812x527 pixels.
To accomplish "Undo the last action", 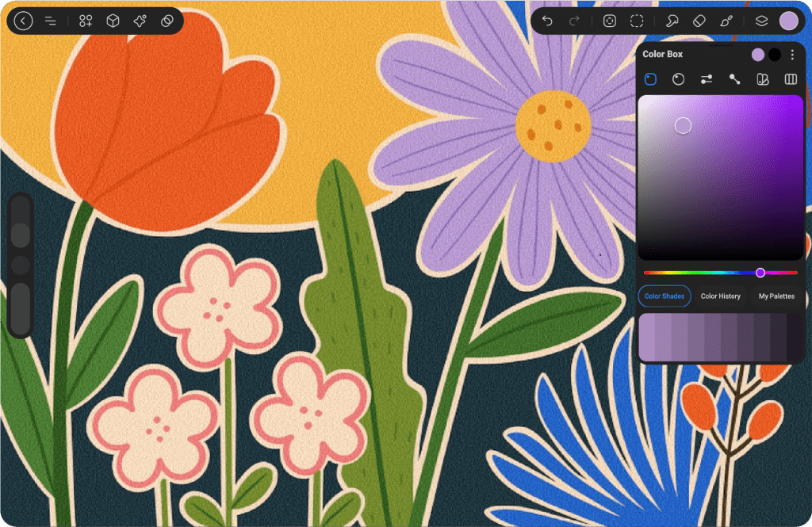I will click(x=547, y=21).
